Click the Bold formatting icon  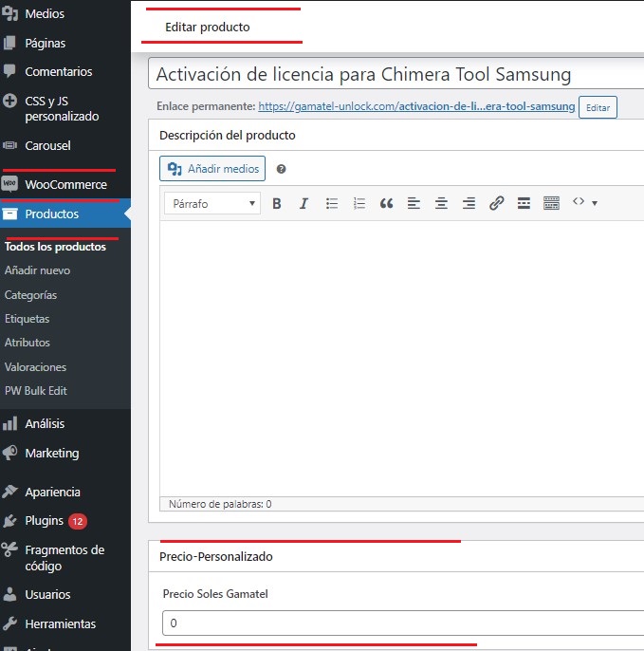[x=277, y=203]
